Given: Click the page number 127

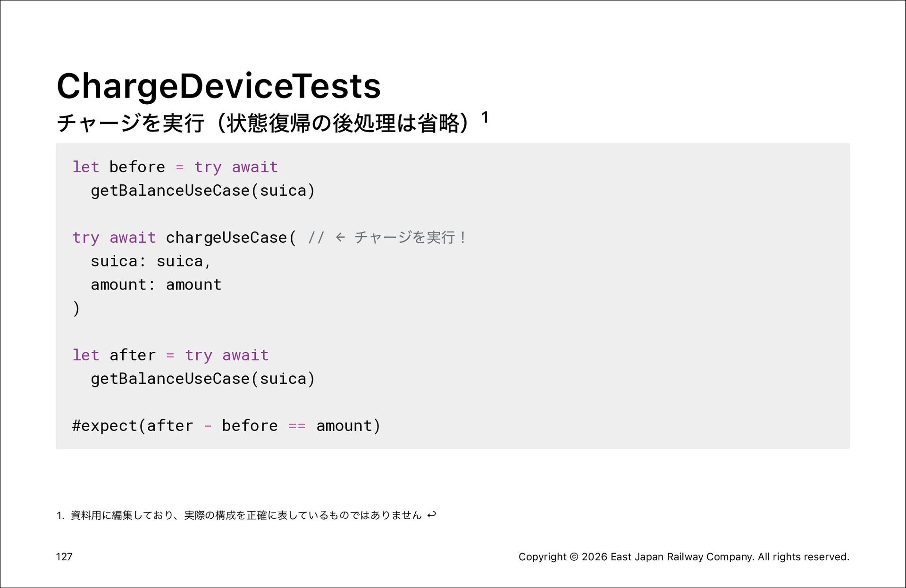Looking at the screenshot, I should 64,556.
